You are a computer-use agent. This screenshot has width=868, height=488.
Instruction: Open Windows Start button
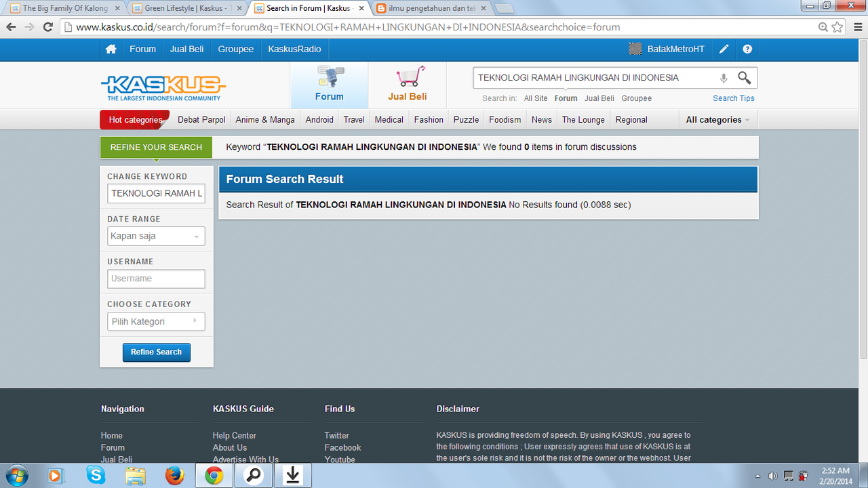coord(17,475)
